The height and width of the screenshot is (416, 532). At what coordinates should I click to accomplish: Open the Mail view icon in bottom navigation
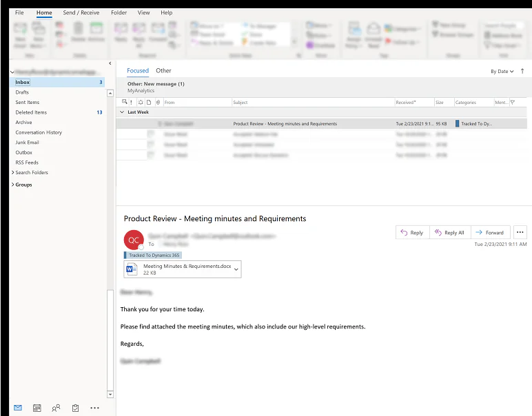tap(18, 408)
